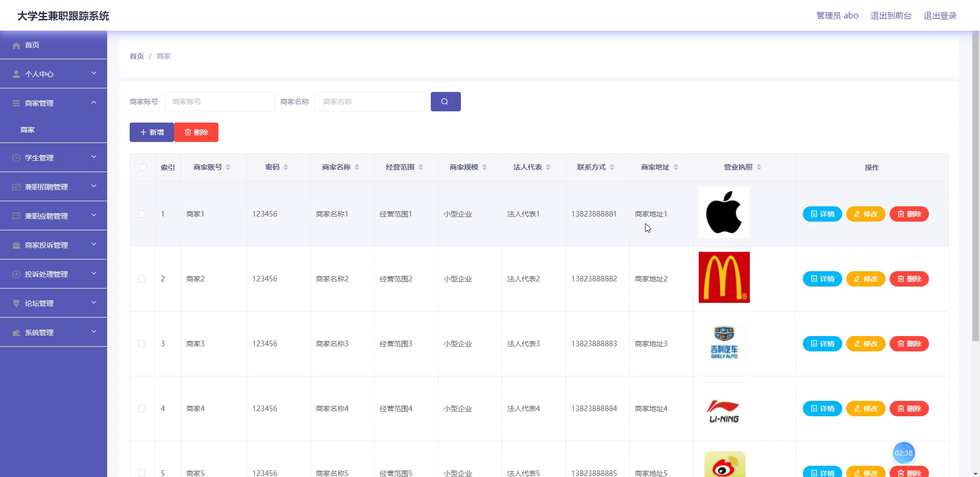Click the person icon for 个人中心
Viewport: 980px width, 477px height.
tap(16, 75)
